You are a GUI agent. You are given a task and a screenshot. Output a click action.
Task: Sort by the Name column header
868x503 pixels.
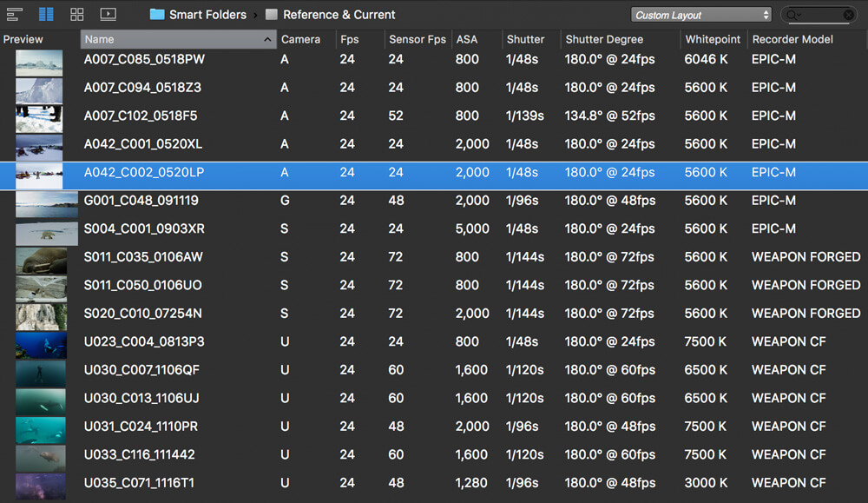coord(178,39)
